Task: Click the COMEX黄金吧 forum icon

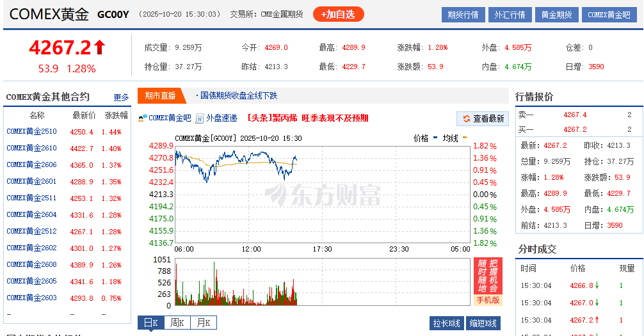Action: [x=143, y=118]
